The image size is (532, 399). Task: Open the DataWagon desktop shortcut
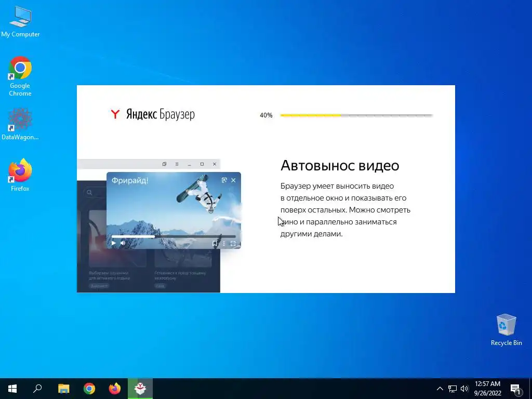20,124
